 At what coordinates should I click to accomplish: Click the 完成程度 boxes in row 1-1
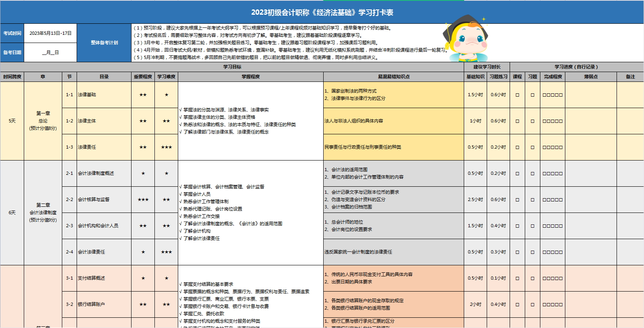(553, 95)
